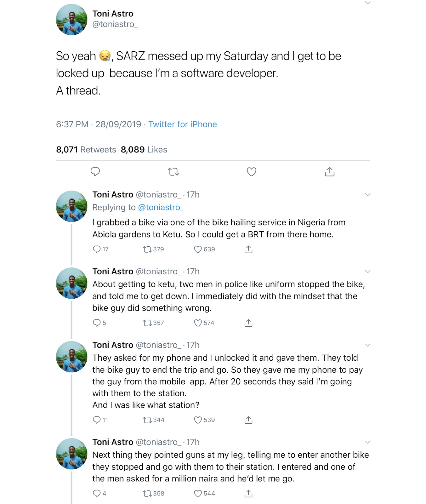Open chevron menu on the main tweet

click(x=367, y=3)
